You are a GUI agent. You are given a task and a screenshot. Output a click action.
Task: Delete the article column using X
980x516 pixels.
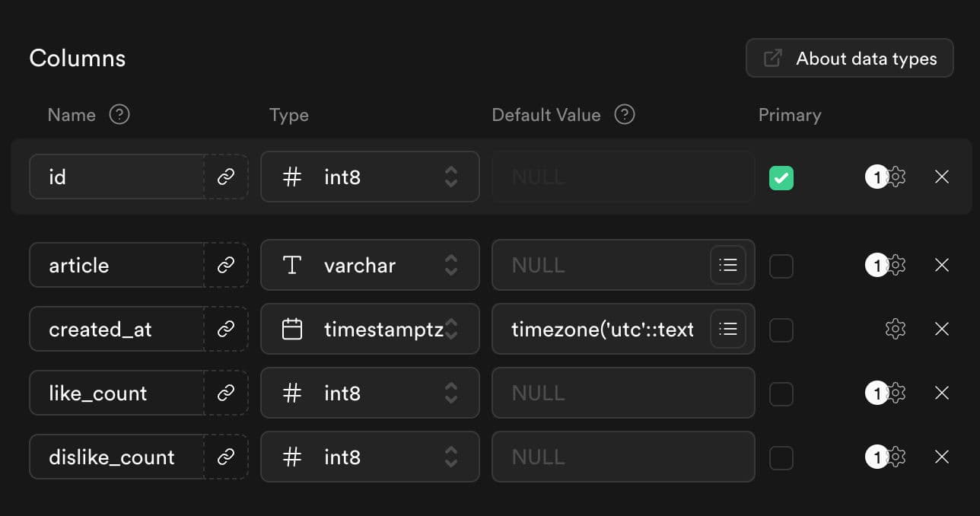(941, 265)
